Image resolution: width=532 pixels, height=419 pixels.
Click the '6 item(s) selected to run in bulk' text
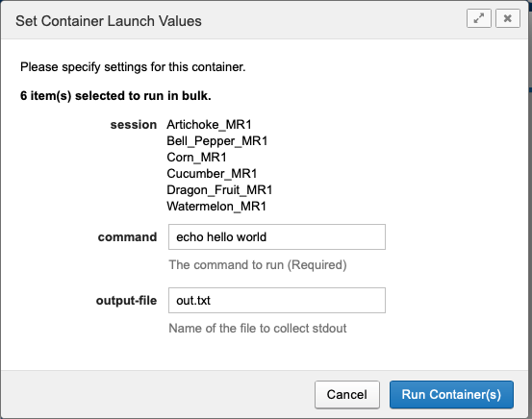115,96
